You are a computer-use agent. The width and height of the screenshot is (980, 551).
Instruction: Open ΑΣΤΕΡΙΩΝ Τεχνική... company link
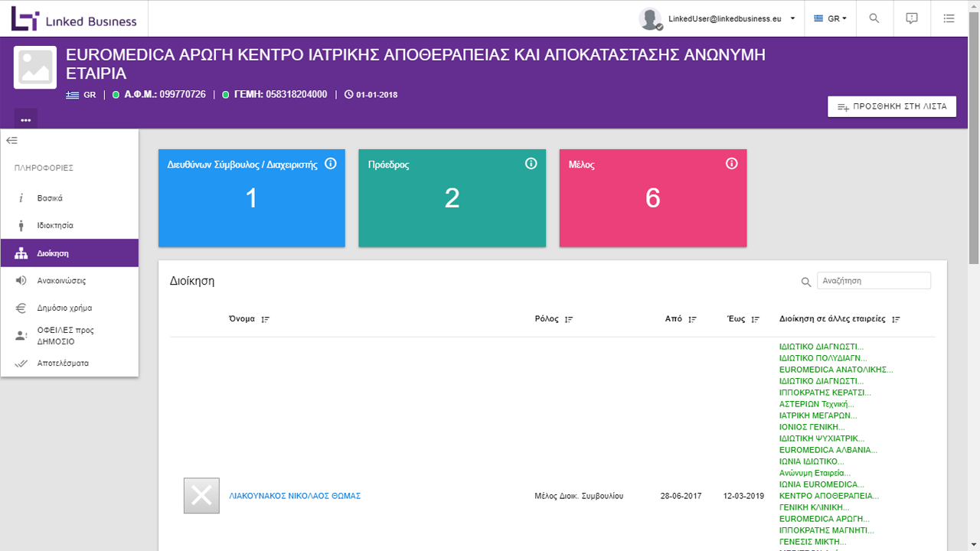pos(816,404)
